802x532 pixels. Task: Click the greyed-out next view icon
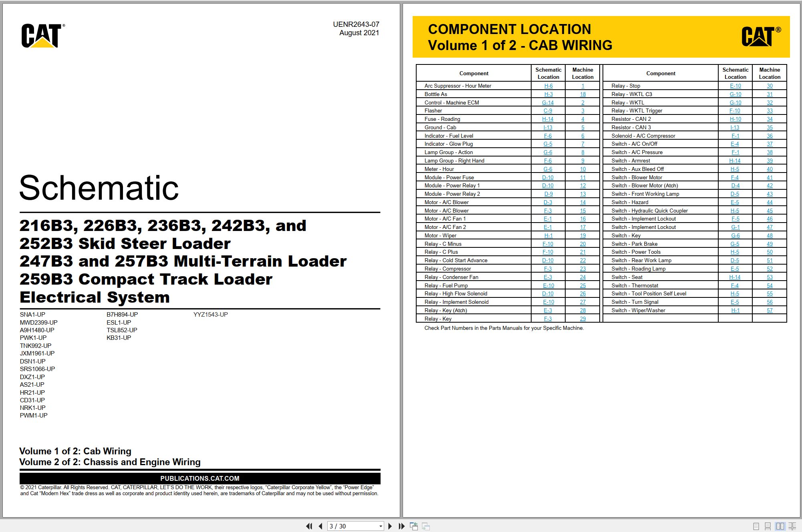426,526
